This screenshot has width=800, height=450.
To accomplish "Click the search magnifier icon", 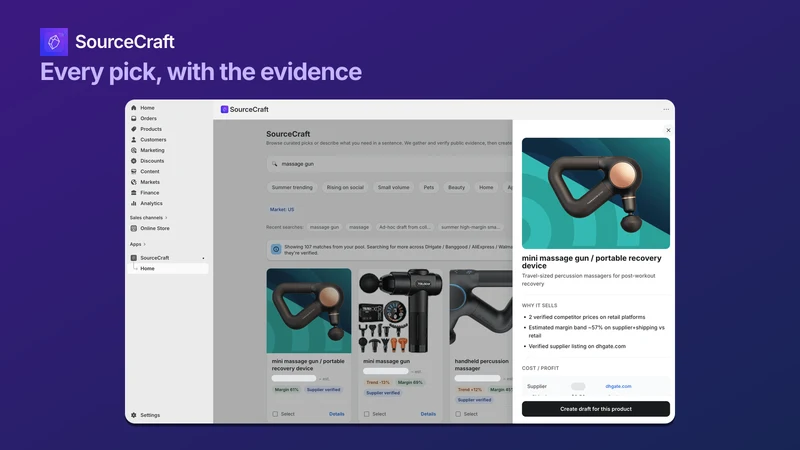I will click(274, 164).
